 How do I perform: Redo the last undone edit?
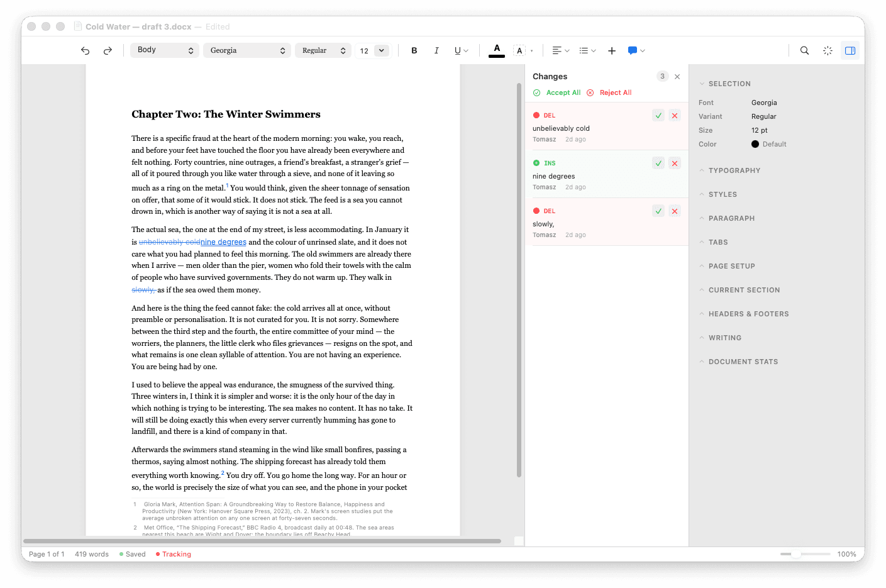point(108,51)
